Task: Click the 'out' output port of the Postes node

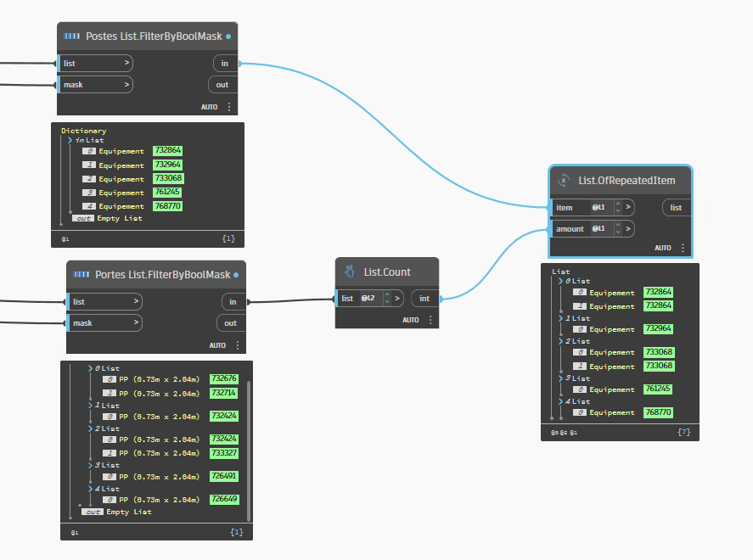Action: pyautogui.click(x=222, y=85)
